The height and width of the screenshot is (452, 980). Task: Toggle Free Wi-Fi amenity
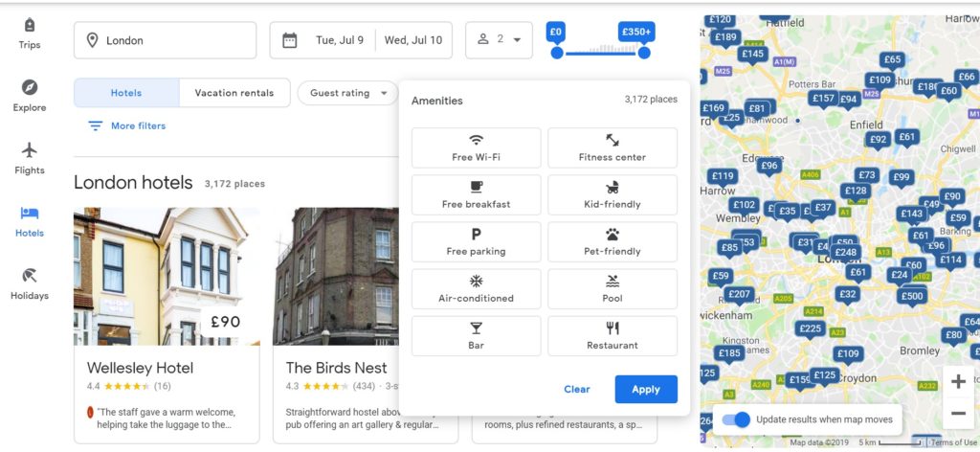(x=477, y=148)
